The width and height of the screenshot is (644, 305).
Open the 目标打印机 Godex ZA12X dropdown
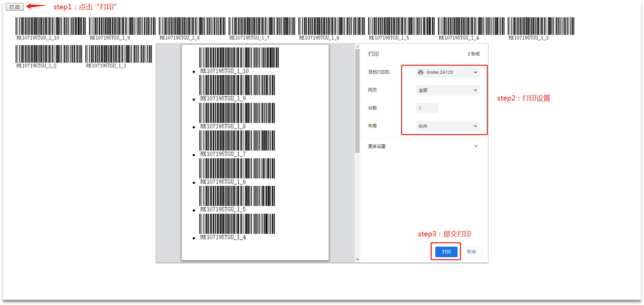pyautogui.click(x=447, y=72)
